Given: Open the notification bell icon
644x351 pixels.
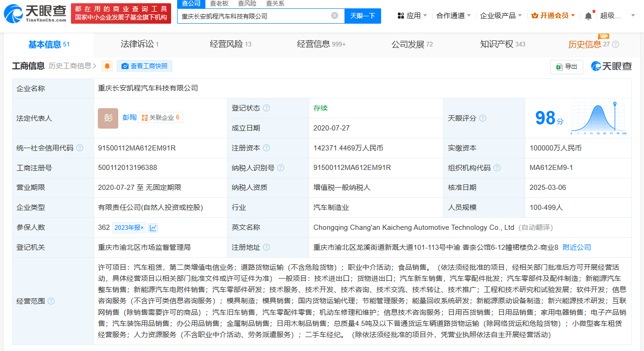Looking at the screenshot, I should pyautogui.click(x=588, y=16).
